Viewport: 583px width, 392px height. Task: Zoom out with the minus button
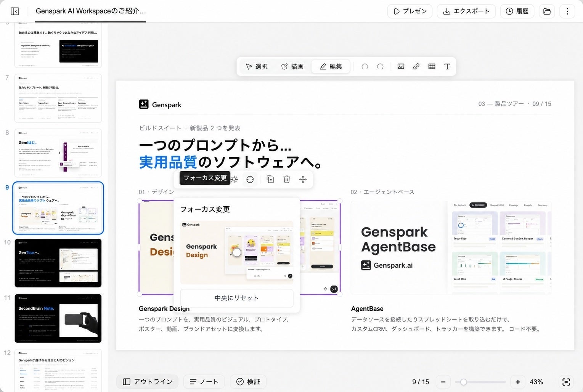(x=443, y=382)
